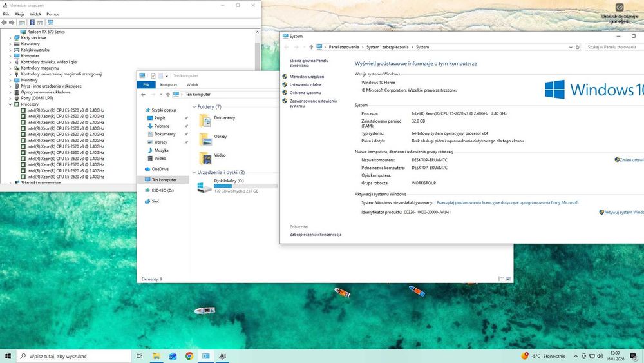Viewport: 644px width, 363px height.
Task: Collapse the Procesory tree node
Action: (x=10, y=104)
